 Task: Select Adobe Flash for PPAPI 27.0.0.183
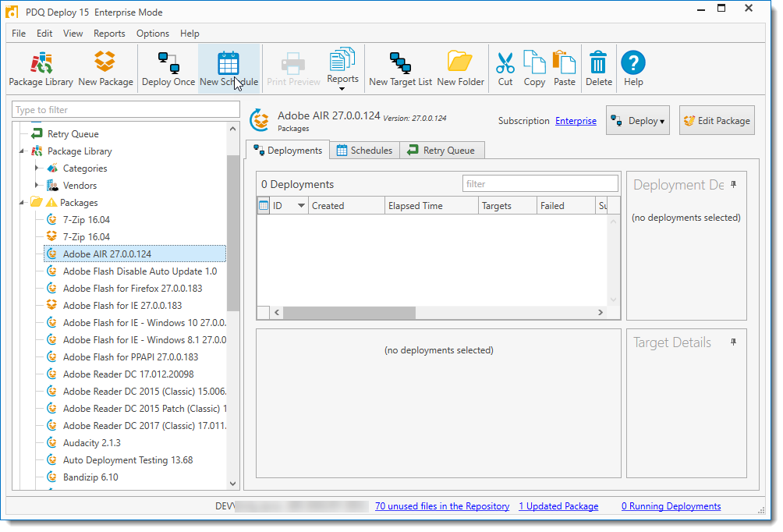click(130, 356)
